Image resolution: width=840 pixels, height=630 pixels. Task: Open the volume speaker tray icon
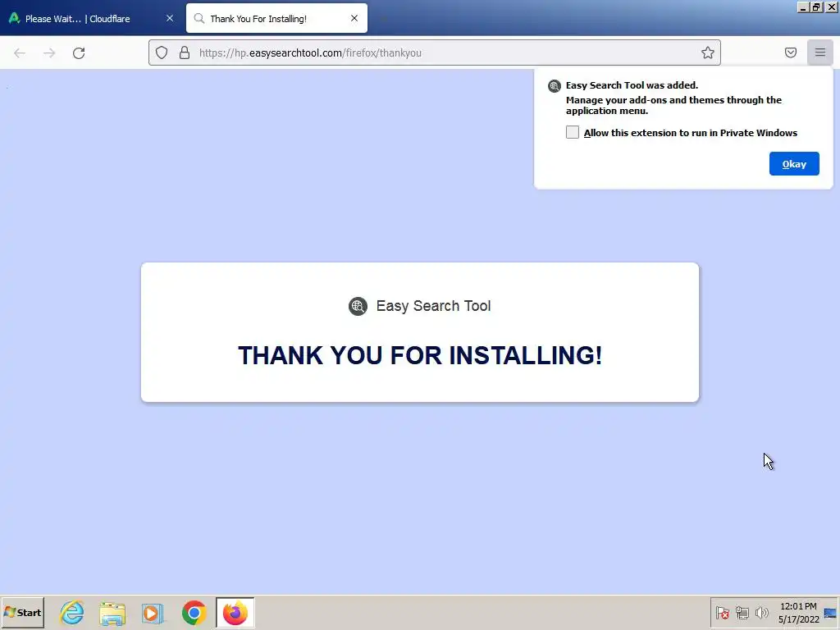click(761, 612)
